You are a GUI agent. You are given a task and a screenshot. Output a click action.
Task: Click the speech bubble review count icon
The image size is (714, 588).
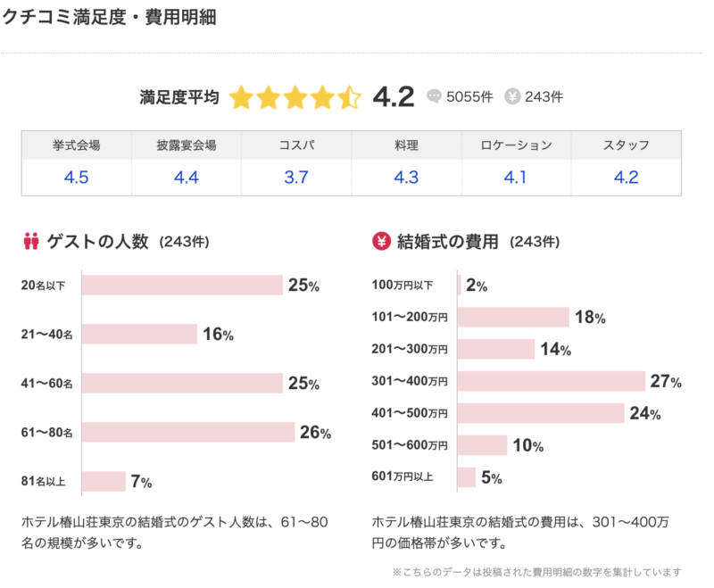(435, 96)
